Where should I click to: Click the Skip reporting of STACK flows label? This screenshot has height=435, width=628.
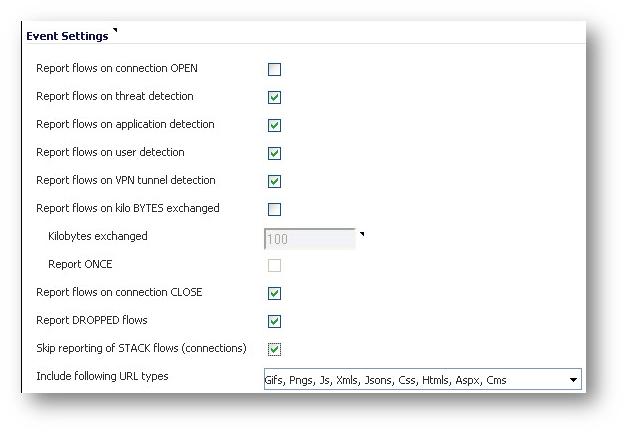141,348
